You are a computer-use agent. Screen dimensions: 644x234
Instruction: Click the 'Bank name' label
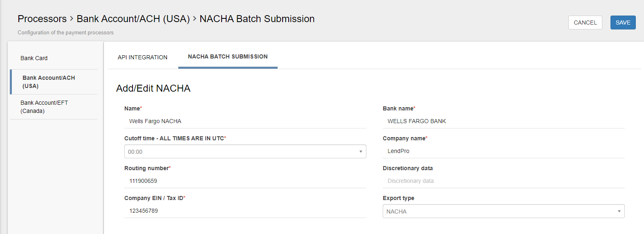pyautogui.click(x=399, y=108)
